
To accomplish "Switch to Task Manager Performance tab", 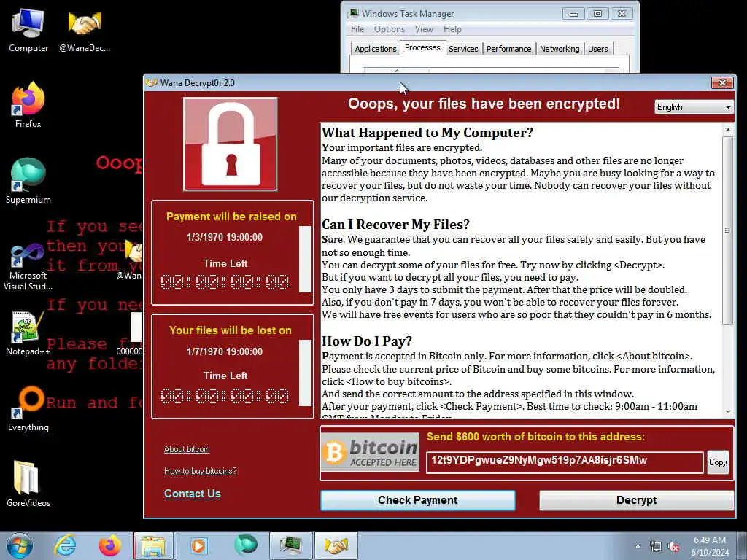I will [x=508, y=49].
